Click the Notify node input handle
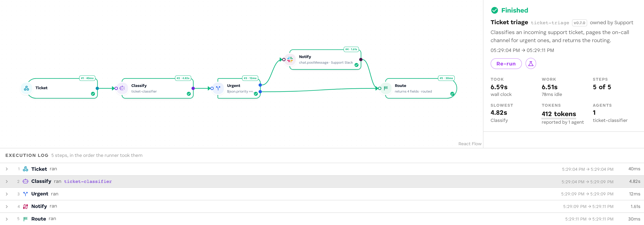The height and width of the screenshot is (225, 644). click(284, 59)
